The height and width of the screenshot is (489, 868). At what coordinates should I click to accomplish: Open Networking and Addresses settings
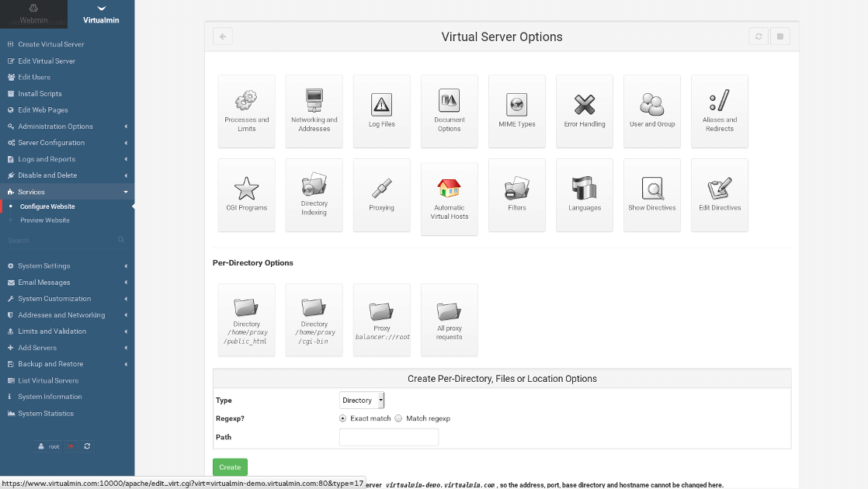314,111
